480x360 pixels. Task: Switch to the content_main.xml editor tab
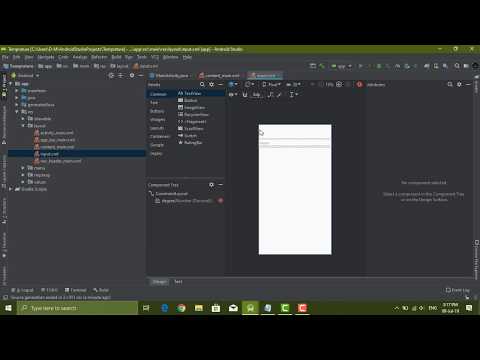(x=220, y=76)
